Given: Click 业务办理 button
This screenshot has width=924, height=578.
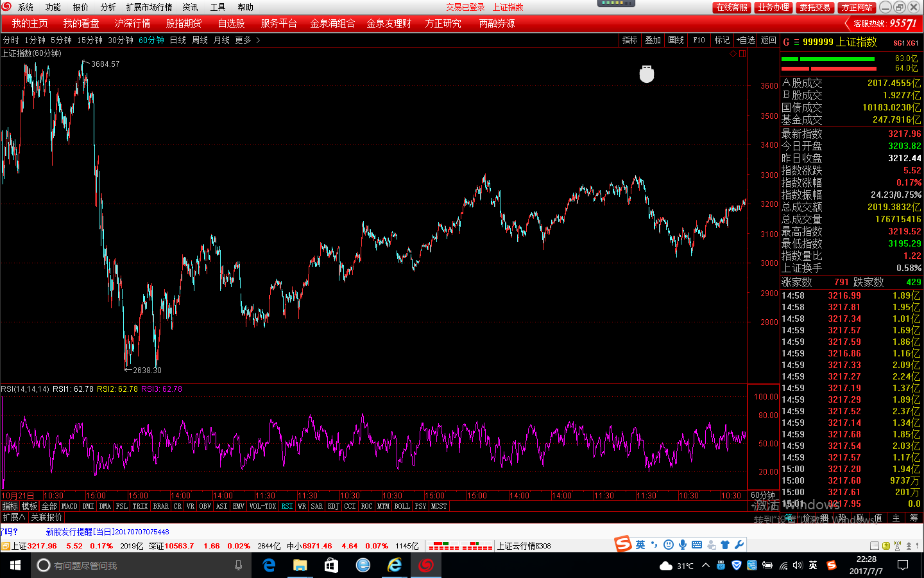Looking at the screenshot, I should (x=773, y=8).
